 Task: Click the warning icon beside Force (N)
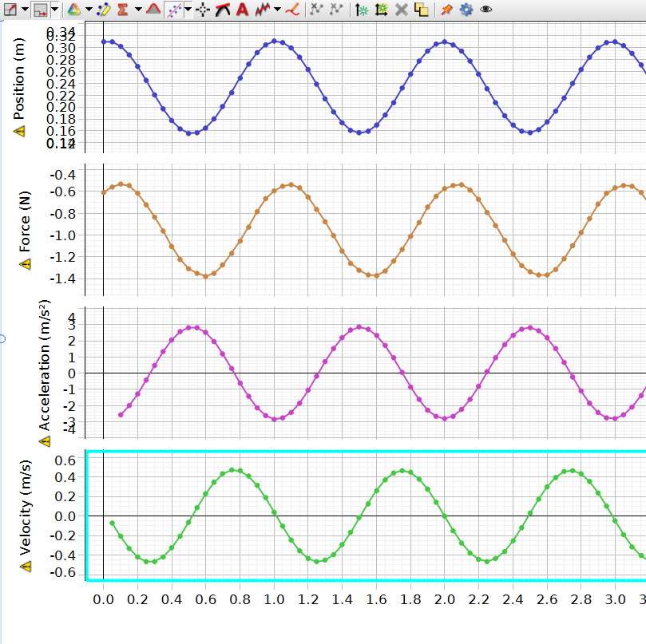(x=26, y=264)
